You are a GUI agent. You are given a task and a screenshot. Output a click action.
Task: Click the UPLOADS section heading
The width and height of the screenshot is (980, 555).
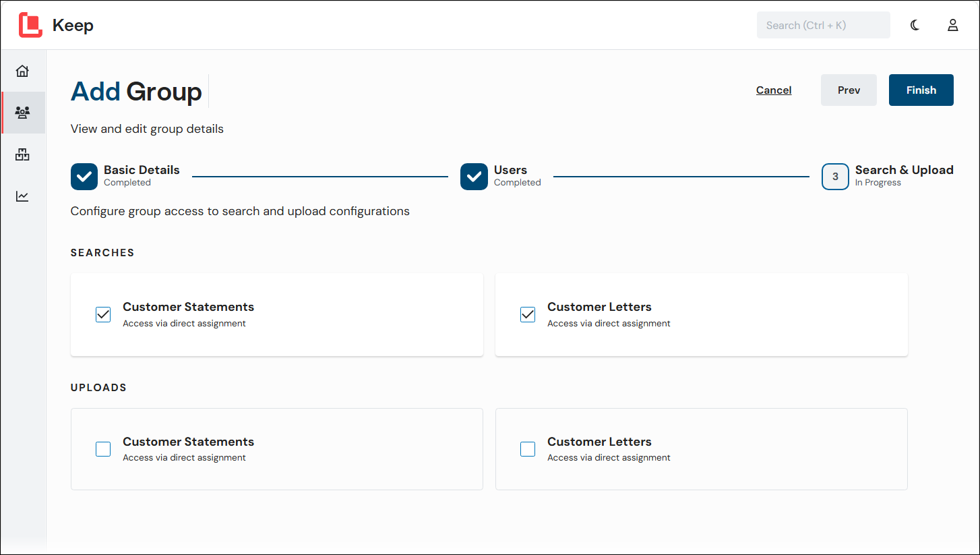coord(98,388)
